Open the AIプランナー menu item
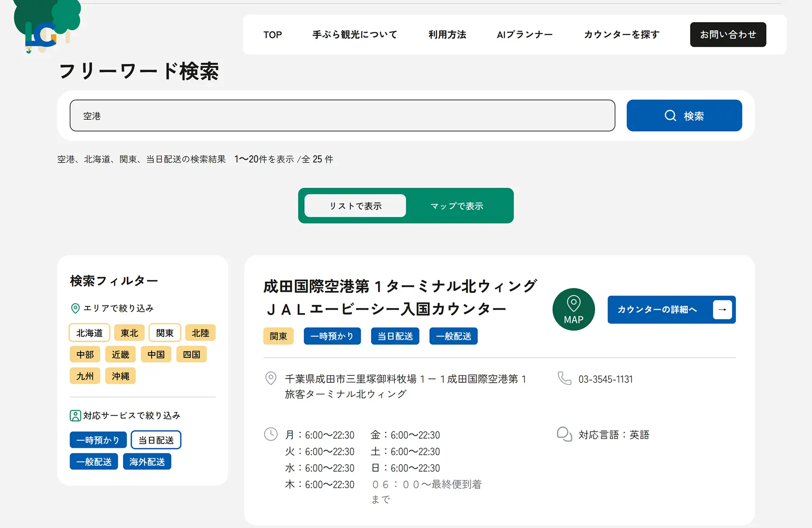The image size is (812, 528). (525, 35)
